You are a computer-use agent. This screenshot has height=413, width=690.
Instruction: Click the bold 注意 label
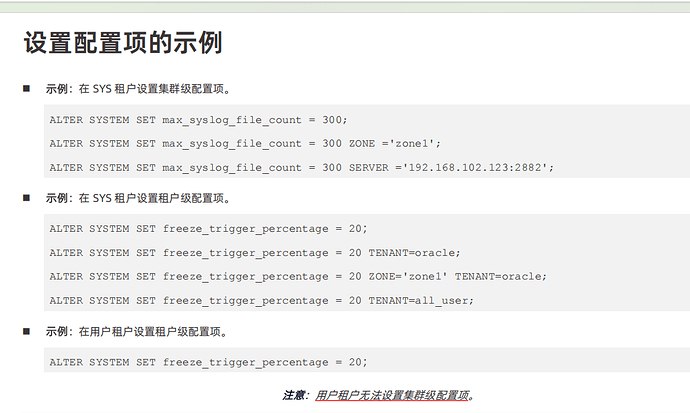click(294, 395)
